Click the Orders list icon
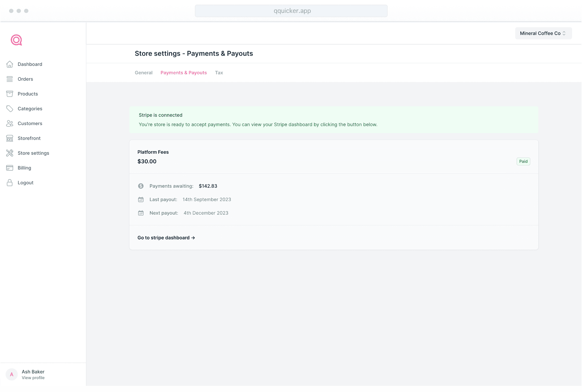The width and height of the screenshot is (582, 392). [x=10, y=79]
